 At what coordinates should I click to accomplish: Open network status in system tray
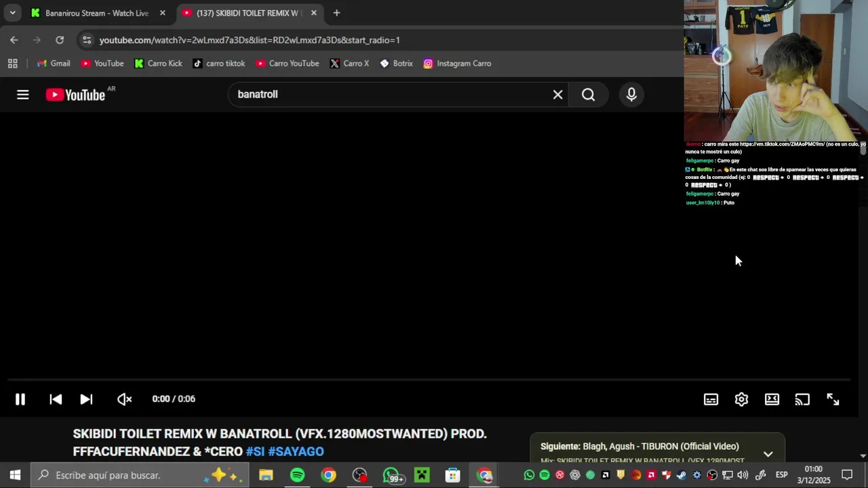pyautogui.click(x=727, y=475)
